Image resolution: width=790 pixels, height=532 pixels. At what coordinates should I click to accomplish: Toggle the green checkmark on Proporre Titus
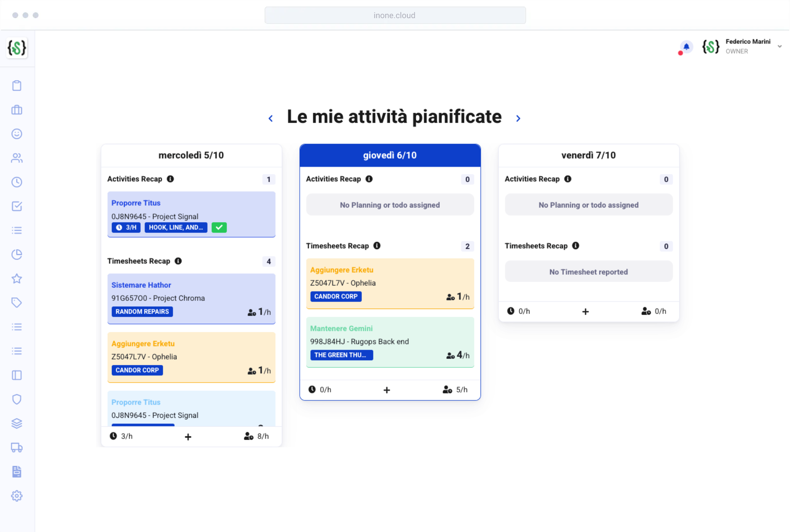click(219, 227)
